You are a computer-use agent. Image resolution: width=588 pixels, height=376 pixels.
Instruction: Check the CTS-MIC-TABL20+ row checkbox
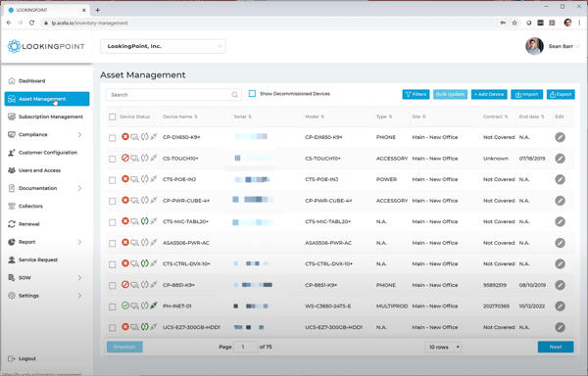(112, 222)
